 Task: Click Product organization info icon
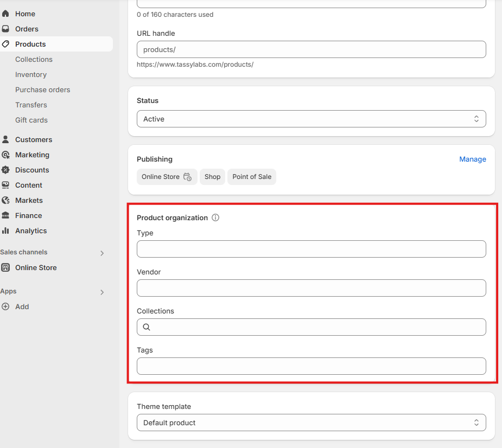pyautogui.click(x=215, y=217)
